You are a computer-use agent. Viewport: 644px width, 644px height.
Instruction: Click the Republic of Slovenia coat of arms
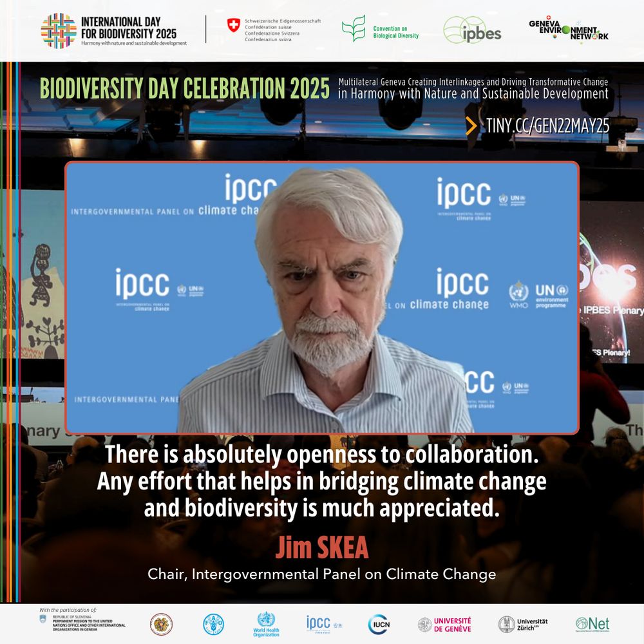point(43,619)
